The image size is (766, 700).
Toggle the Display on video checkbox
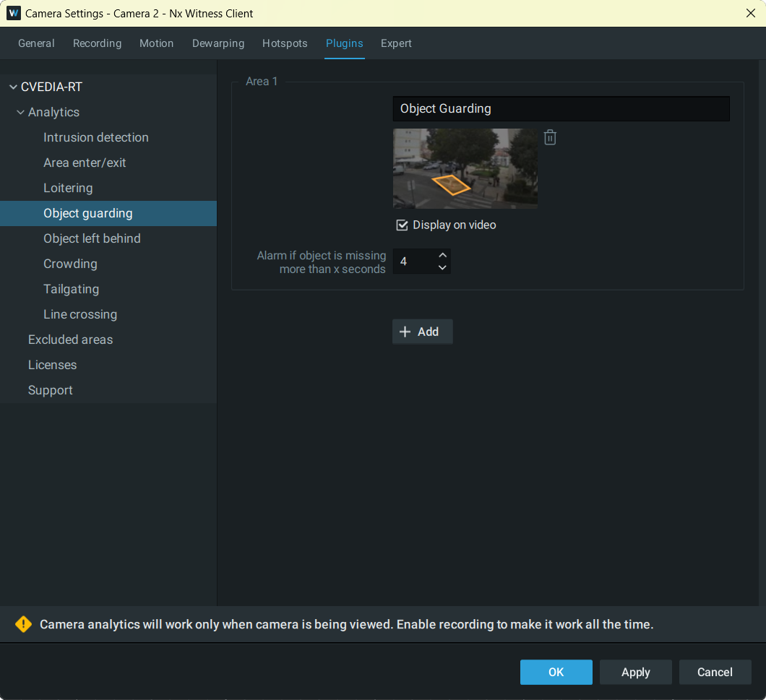pos(402,225)
